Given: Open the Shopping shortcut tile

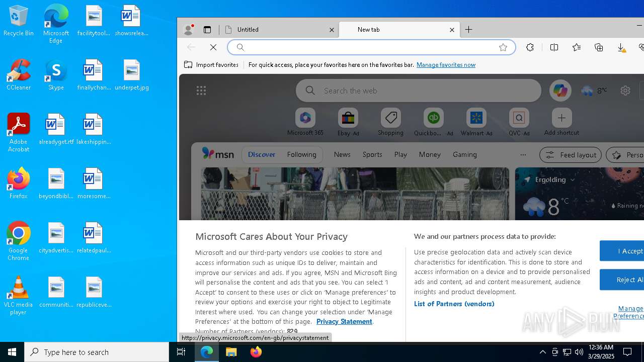Looking at the screenshot, I should click(x=391, y=122).
